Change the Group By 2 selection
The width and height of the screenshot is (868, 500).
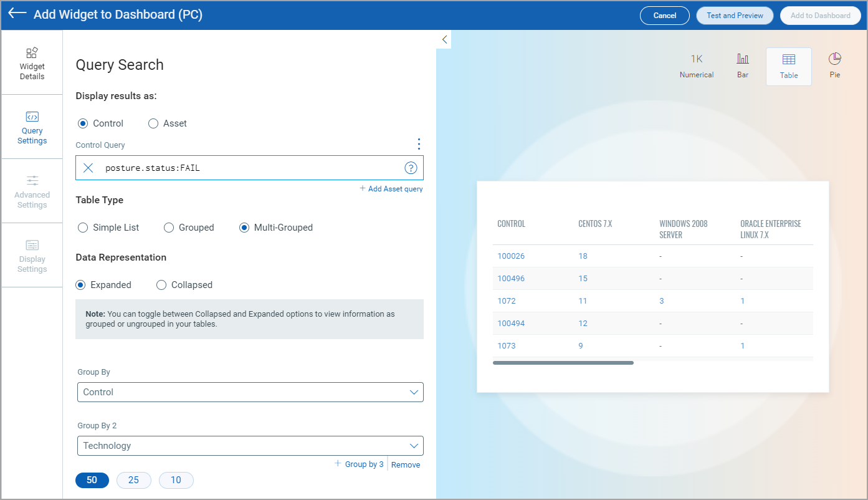250,446
